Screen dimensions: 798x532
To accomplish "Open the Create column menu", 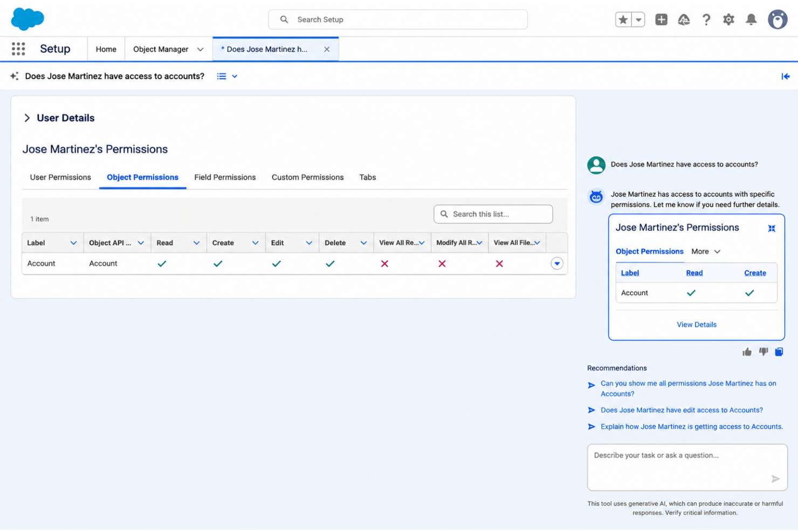I will tap(255, 243).
